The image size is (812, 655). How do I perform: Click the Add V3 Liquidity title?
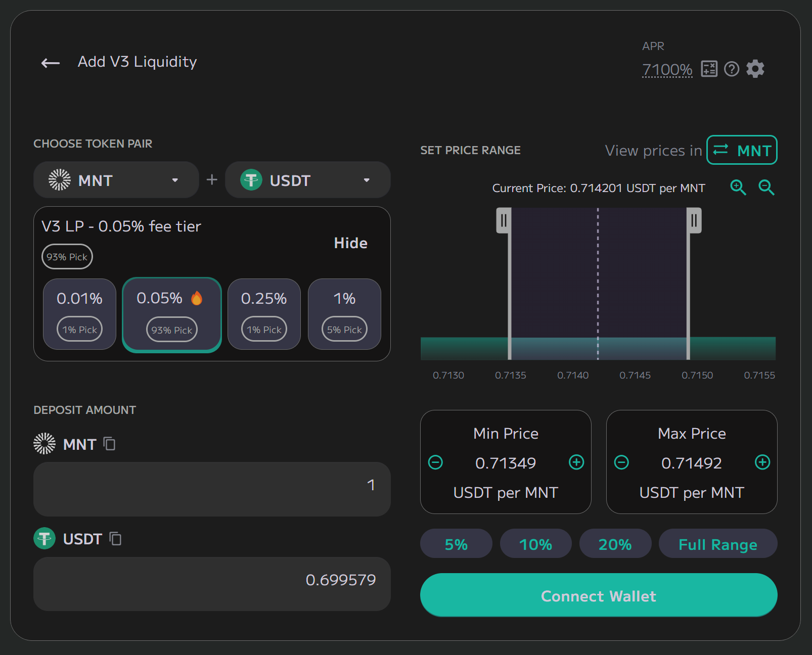[x=137, y=62]
